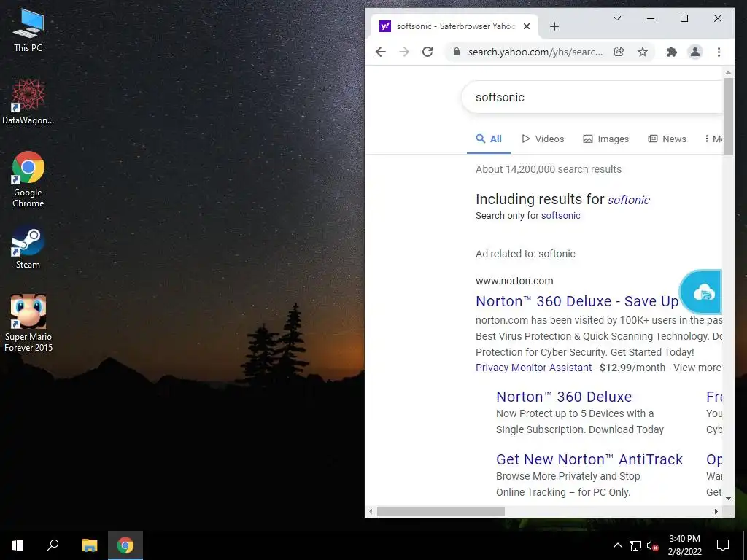Click the Show desktop taskbar edge
Screen dimensions: 747x560
point(745,545)
